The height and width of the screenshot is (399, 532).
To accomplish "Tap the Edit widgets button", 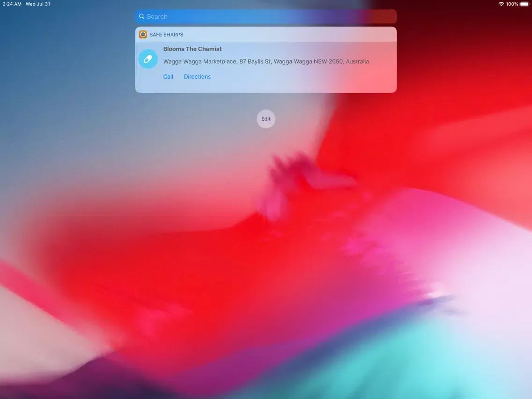I will point(266,119).
